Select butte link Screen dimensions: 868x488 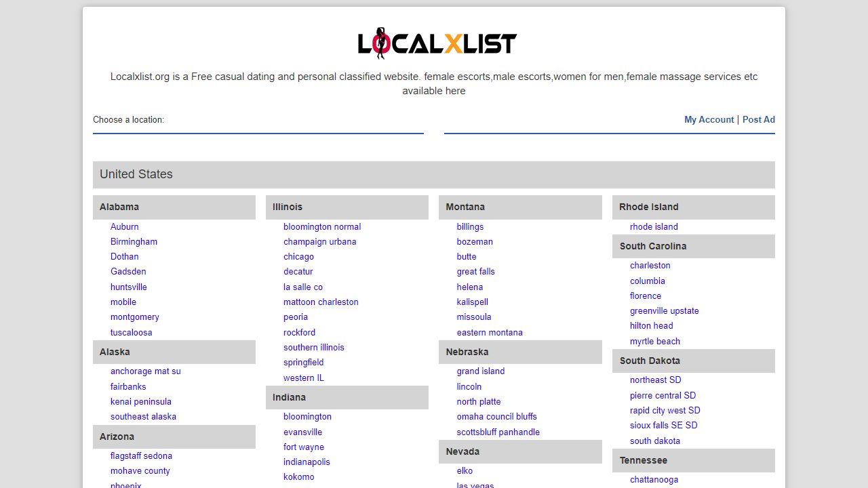467,256
